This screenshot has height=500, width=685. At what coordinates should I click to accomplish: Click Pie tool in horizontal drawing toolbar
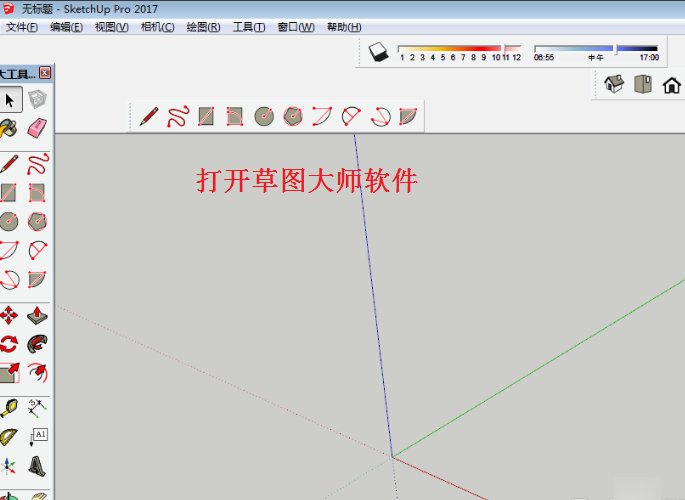pyautogui.click(x=408, y=116)
